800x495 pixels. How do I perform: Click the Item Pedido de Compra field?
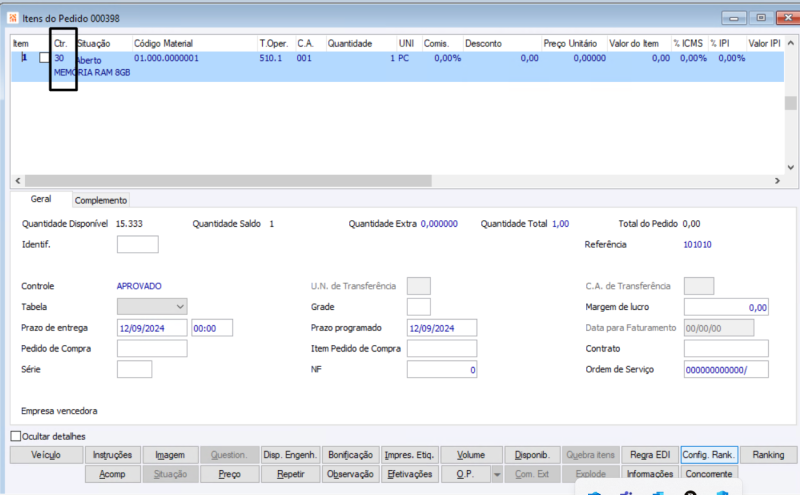click(x=442, y=349)
